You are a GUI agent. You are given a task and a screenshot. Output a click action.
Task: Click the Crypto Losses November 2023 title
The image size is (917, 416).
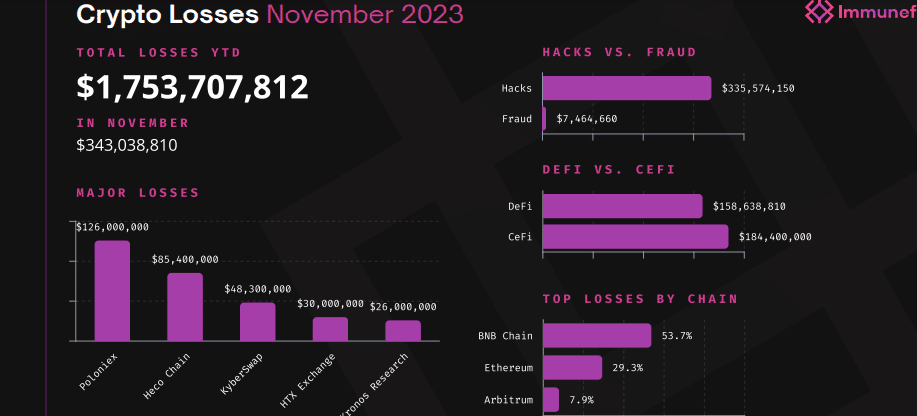point(270,14)
